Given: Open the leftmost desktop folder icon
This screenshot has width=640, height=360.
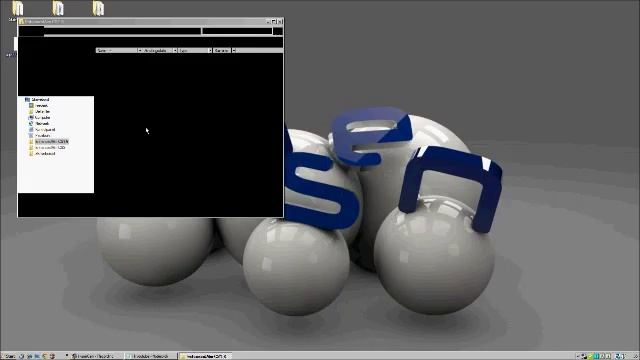Looking at the screenshot, I should tap(18, 8).
